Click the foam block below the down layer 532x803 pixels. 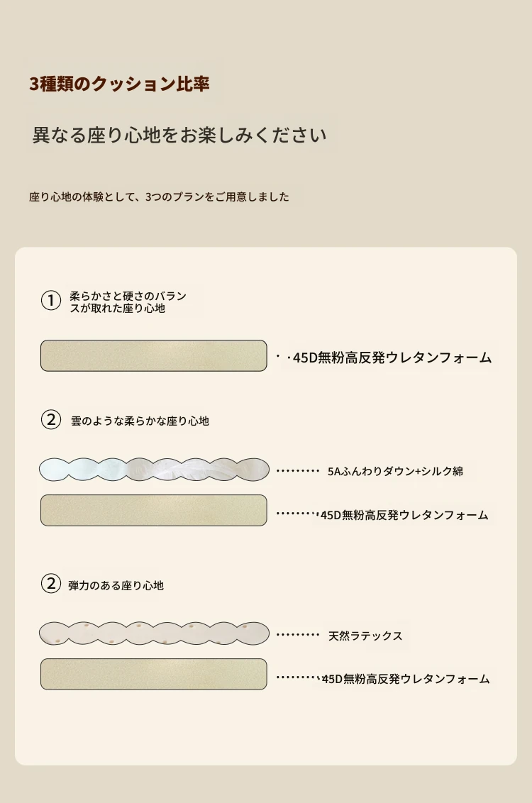[154, 510]
